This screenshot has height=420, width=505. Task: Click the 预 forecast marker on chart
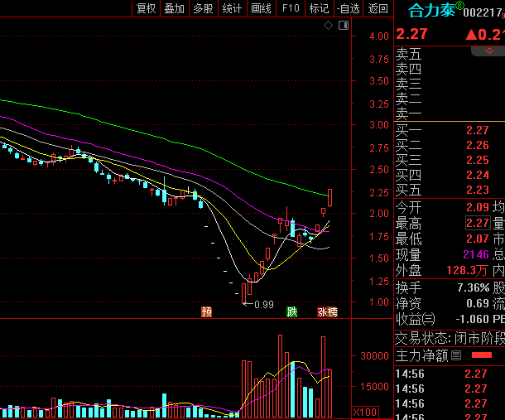coord(206,311)
